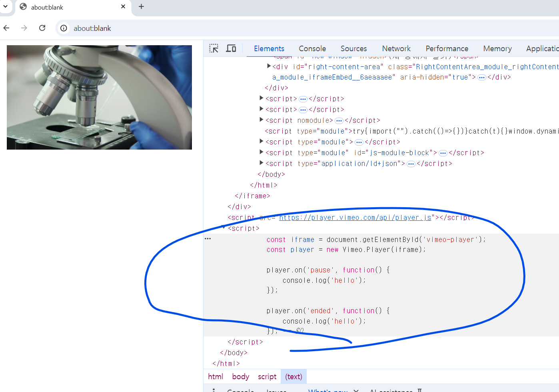Viewport: 559px width, 392px height.
Task: Expand the right-content-area div node
Action: pos(269,66)
